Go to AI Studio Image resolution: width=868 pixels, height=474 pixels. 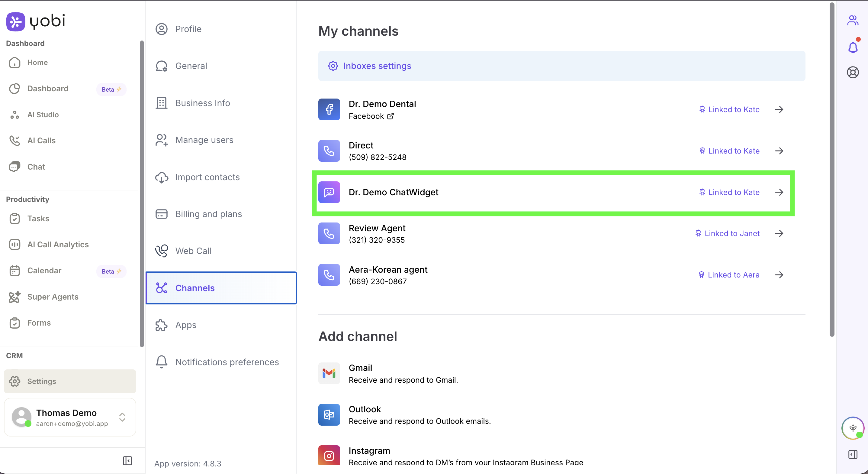point(43,115)
